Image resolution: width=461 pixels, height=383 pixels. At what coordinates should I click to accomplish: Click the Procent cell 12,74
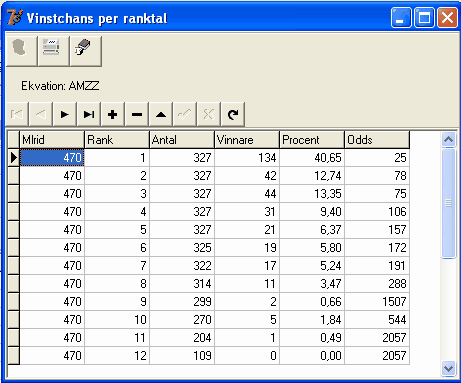click(312, 175)
